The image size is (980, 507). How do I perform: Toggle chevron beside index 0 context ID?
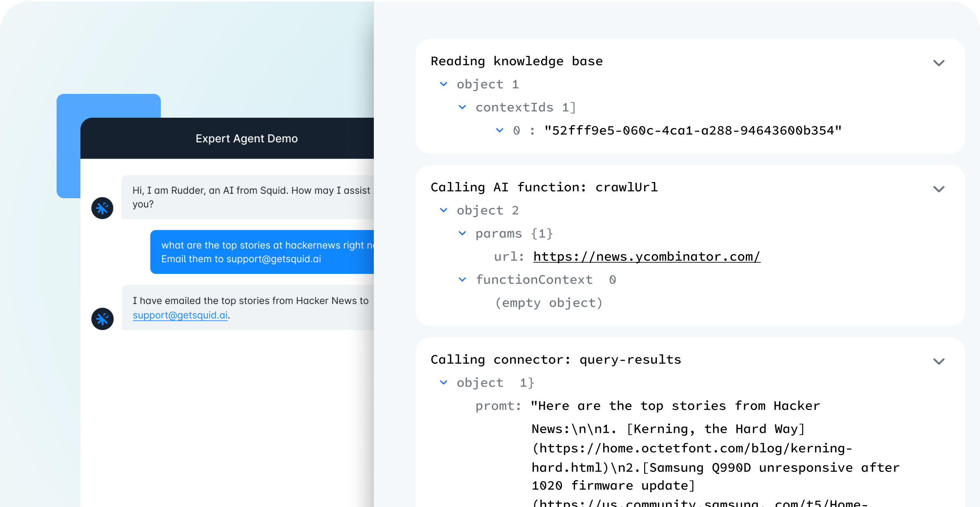pyautogui.click(x=499, y=130)
